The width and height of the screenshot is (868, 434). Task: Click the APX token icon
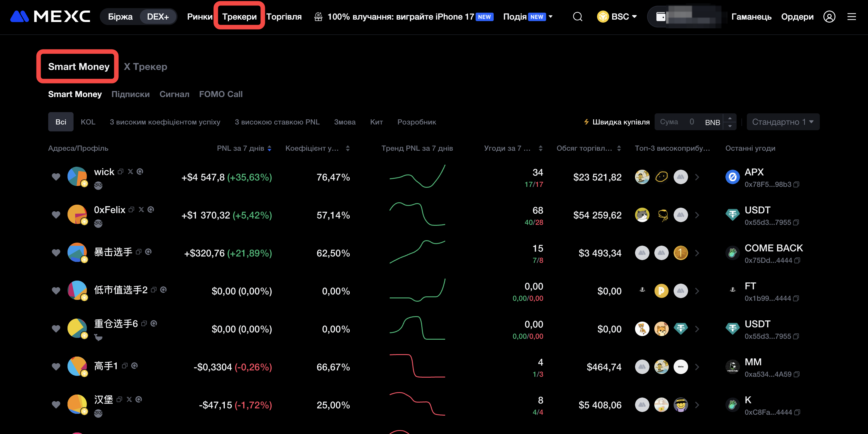click(732, 177)
